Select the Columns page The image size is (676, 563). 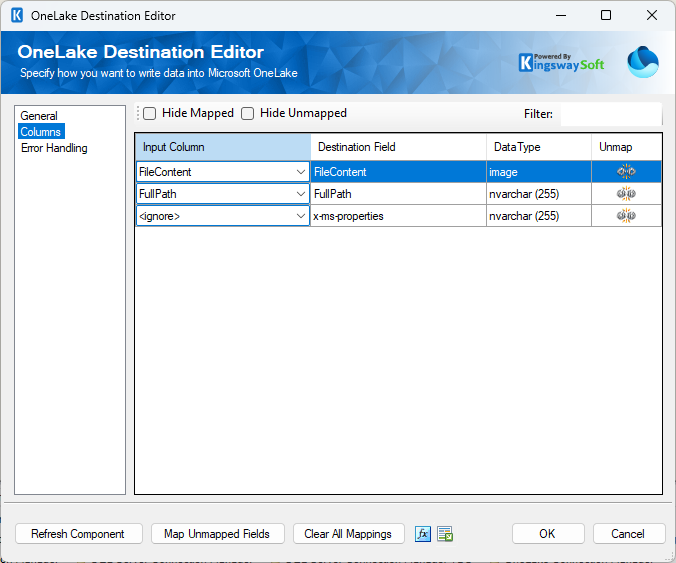[41, 131]
